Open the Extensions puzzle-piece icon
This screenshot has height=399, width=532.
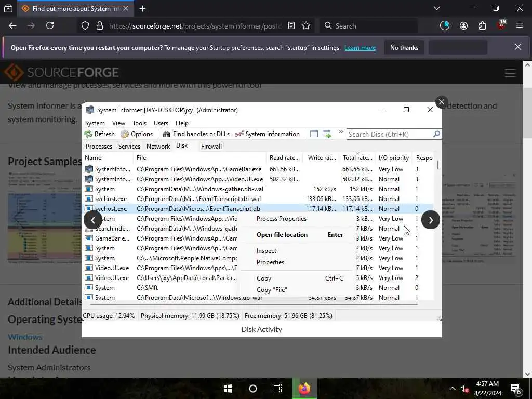pyautogui.click(x=482, y=26)
